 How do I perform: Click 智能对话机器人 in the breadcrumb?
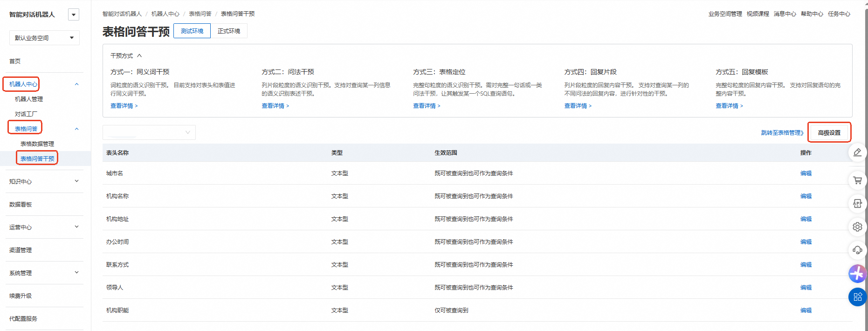tap(122, 14)
